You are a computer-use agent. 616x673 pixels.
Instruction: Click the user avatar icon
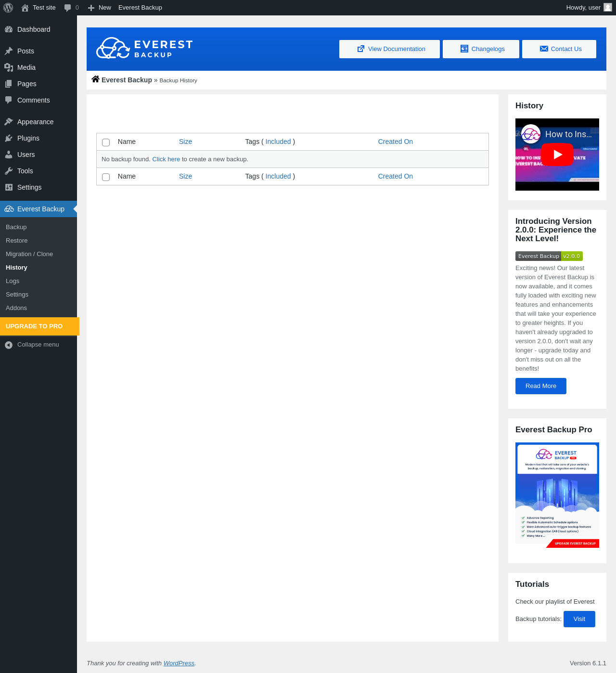608,7
